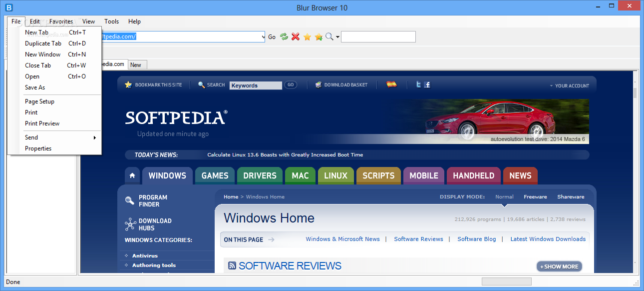Open the WINDOWS category tab
This screenshot has width=644, height=291.
[x=167, y=175]
